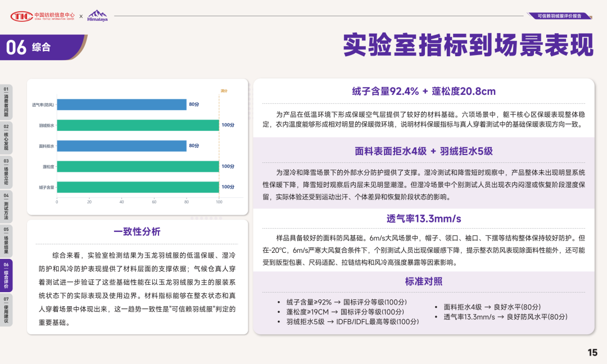Open side tab 05 场景结果
Viewport: 607px width, 364px height.
click(6, 241)
